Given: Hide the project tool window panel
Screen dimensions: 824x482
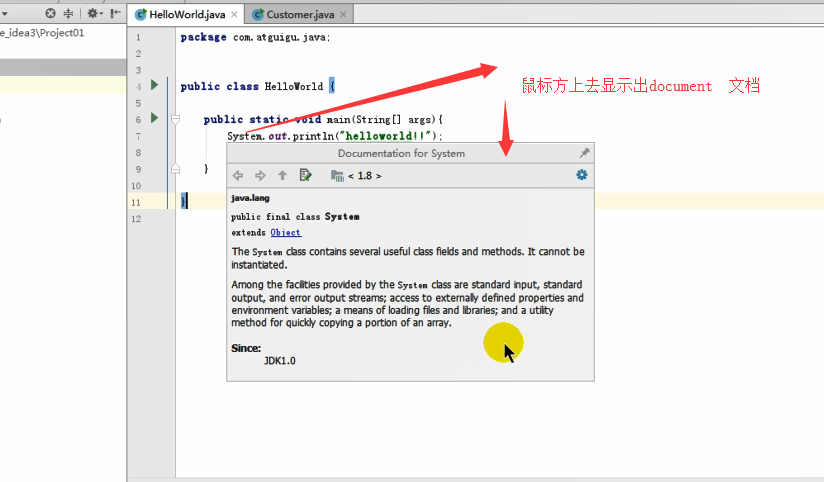Looking at the screenshot, I should (116, 13).
